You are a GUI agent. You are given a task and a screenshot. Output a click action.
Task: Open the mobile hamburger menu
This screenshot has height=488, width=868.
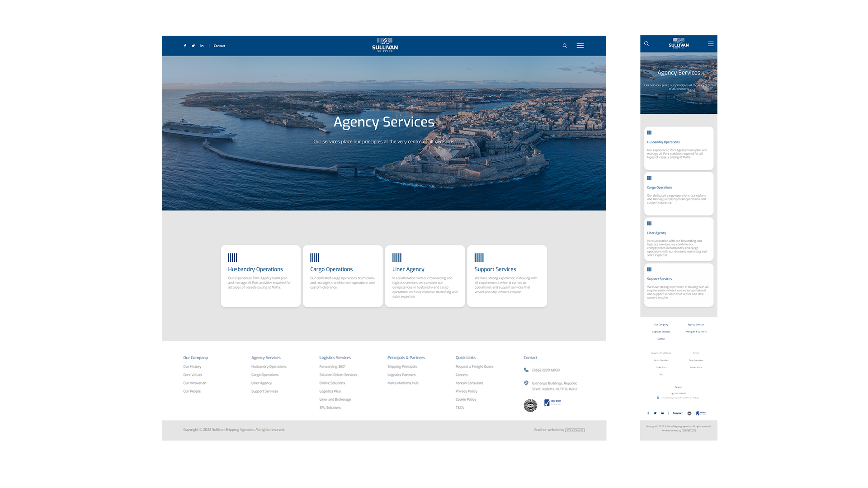pos(711,44)
